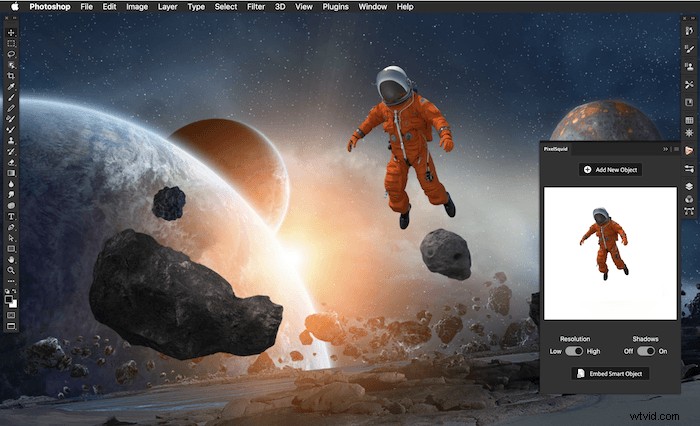Viewport: 700px width, 426px height.
Task: Open the Clone Source panel icon
Action: [x=689, y=67]
